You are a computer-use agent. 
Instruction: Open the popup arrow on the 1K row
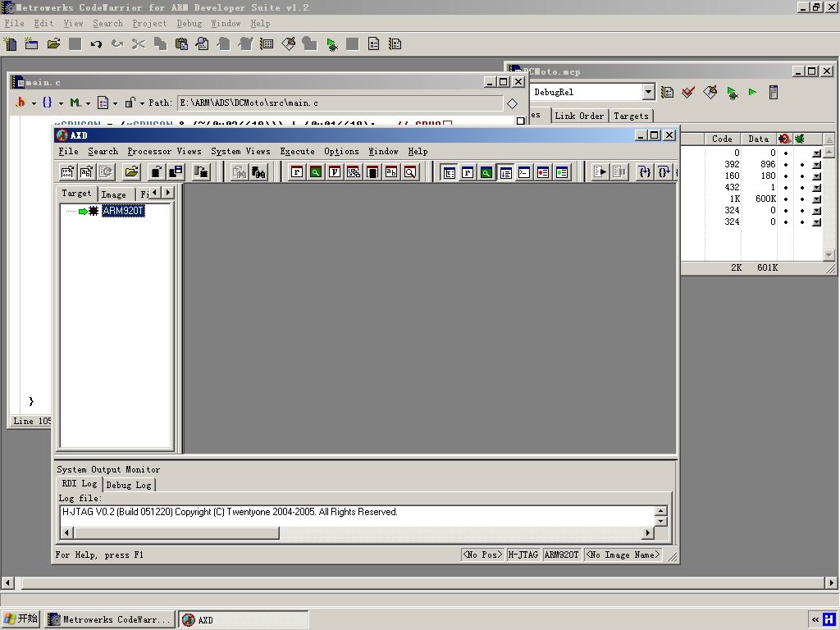coord(816,199)
